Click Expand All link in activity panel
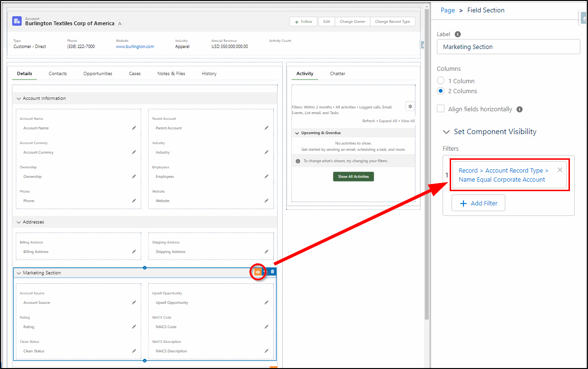Image resolution: width=588 pixels, height=369 pixels. coord(388,121)
